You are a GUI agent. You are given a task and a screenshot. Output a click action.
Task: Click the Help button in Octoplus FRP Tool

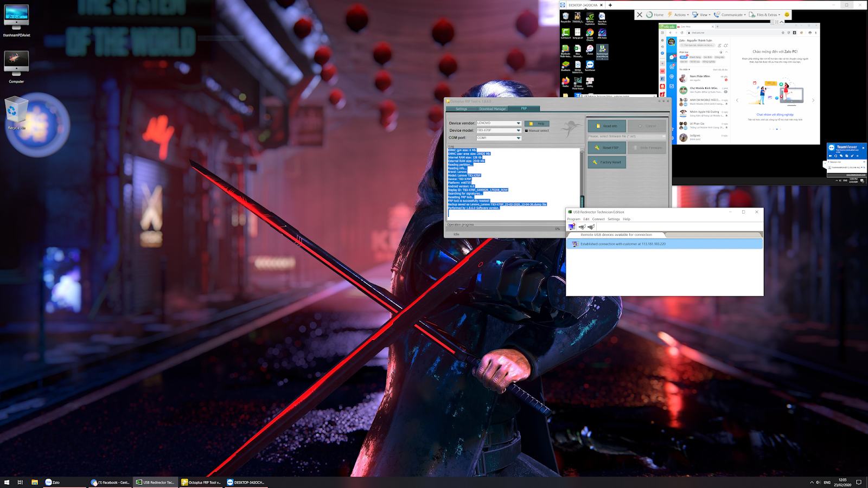[537, 124]
